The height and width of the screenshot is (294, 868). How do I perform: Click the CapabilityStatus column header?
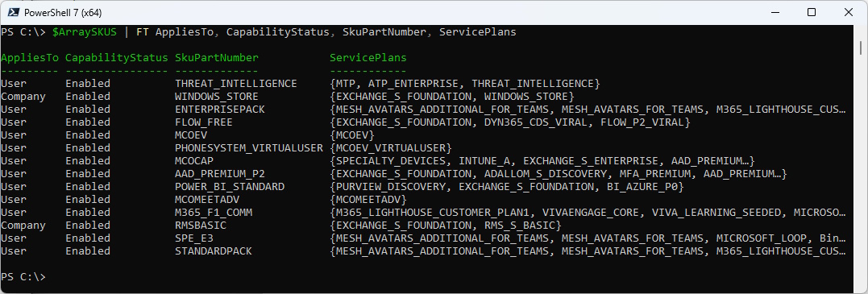coord(117,57)
